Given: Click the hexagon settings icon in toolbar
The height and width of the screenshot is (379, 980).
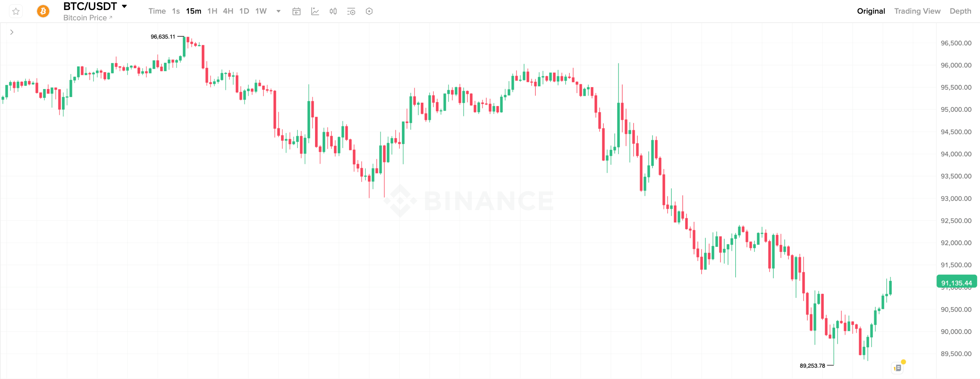Looking at the screenshot, I should [x=369, y=11].
